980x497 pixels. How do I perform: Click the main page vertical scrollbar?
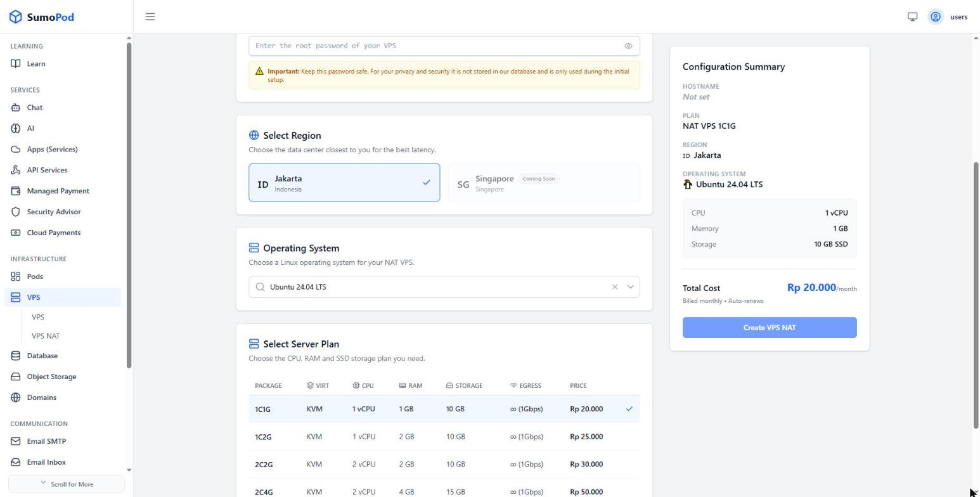coord(976,295)
